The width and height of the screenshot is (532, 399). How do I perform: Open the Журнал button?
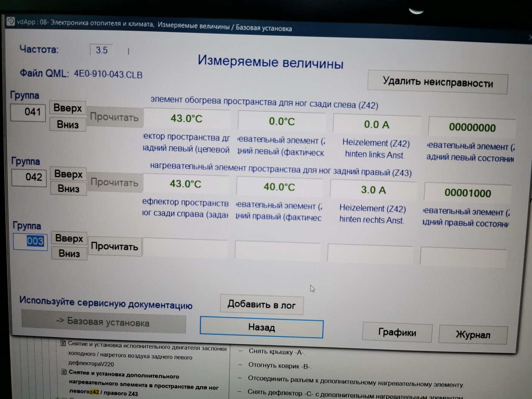[473, 335]
